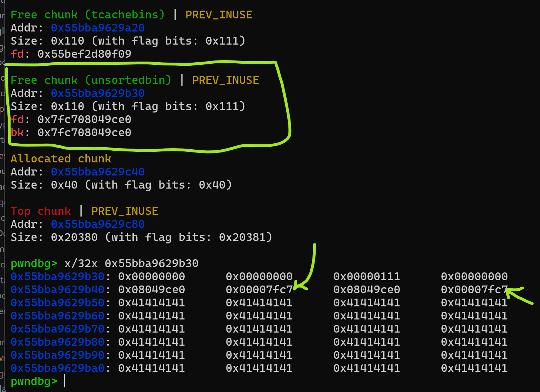Click the last dump row address 0x55bba9629ba0

[x=58, y=368]
